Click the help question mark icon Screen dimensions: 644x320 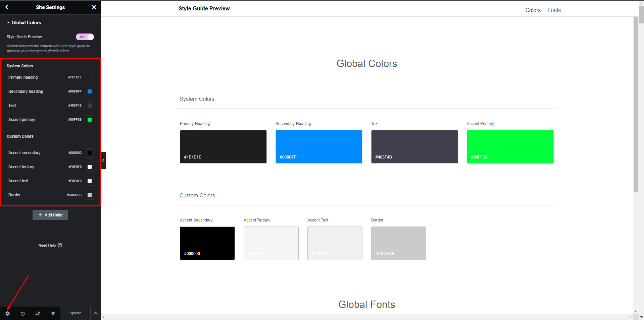point(60,245)
